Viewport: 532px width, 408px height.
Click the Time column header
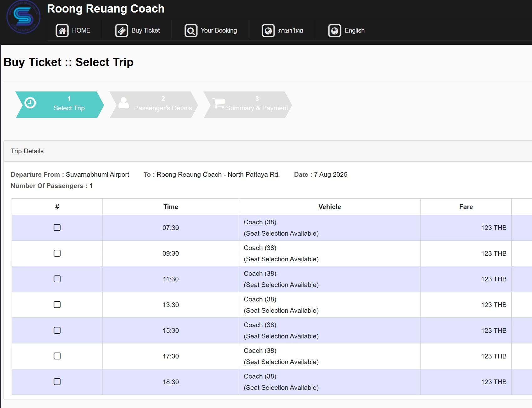(171, 207)
